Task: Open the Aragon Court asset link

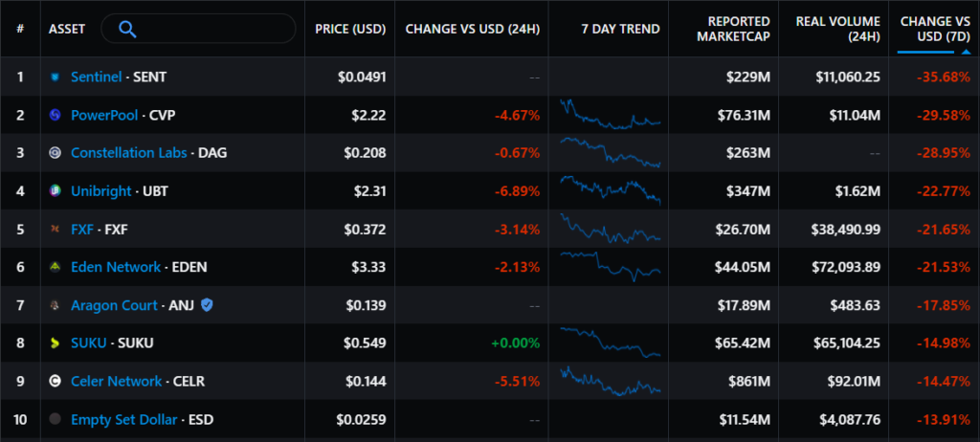Action: coord(114,305)
